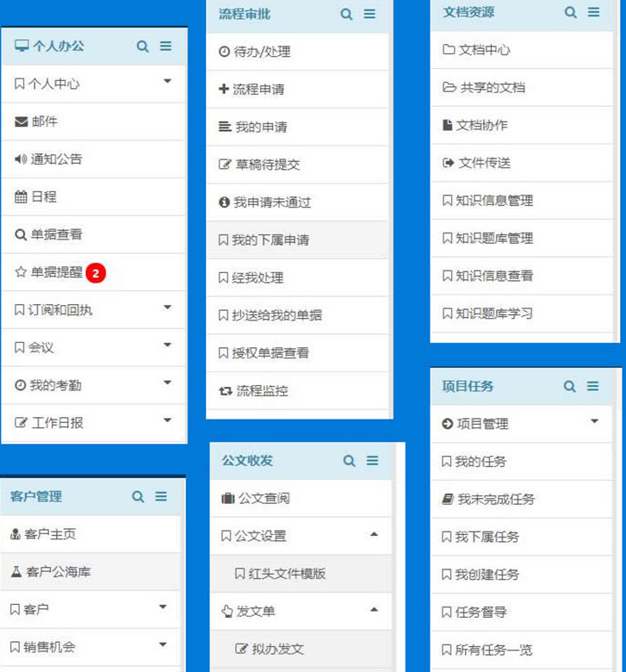This screenshot has width=626, height=672.
Task: Open 抄送给我的单据 menu item
Action: 297,315
